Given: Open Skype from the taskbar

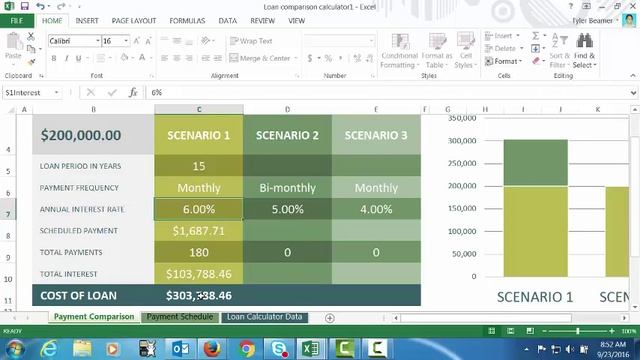Looking at the screenshot, I should (x=279, y=349).
